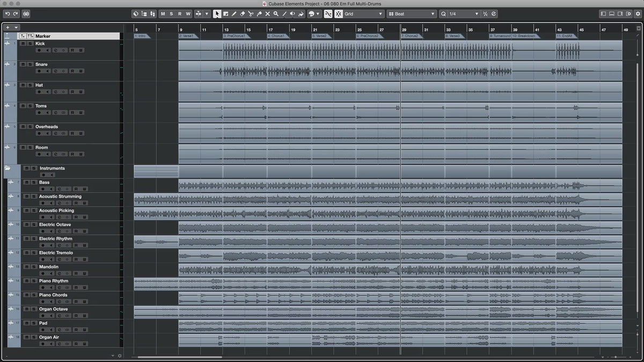
Task: Open the Grid snap type dropdown
Action: click(x=364, y=14)
